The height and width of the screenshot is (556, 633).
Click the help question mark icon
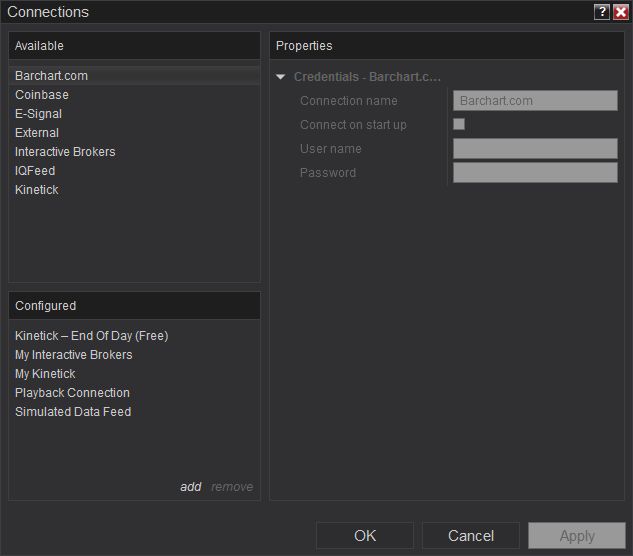pos(602,12)
